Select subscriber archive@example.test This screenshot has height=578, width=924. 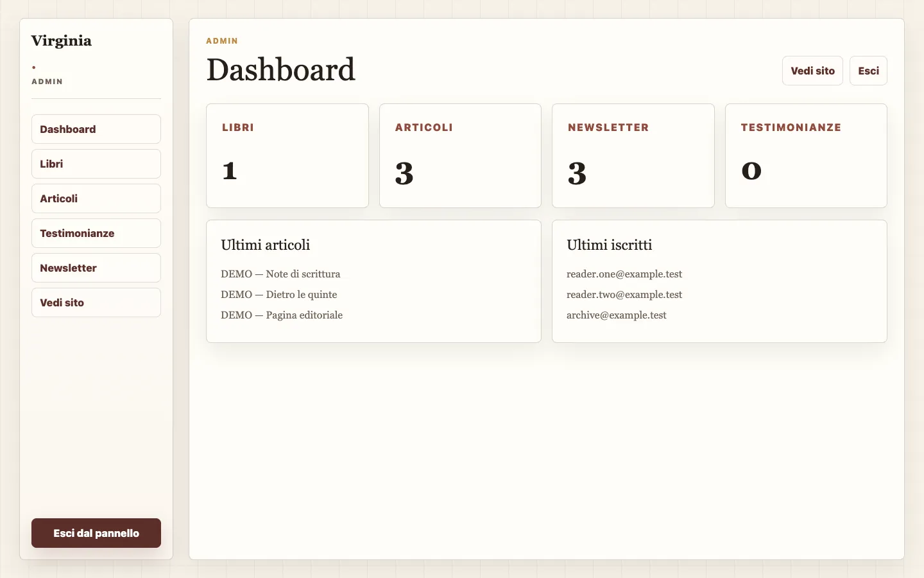617,315
